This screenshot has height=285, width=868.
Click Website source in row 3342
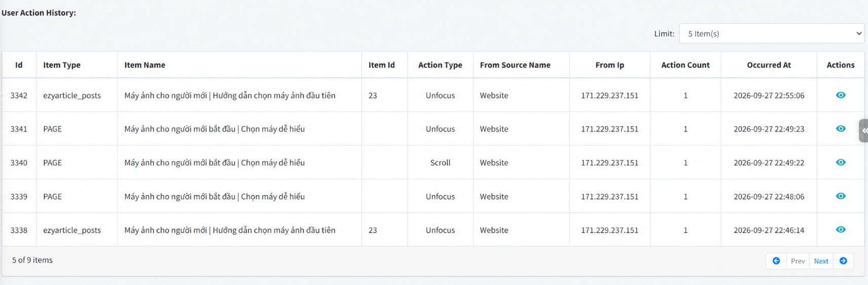494,95
